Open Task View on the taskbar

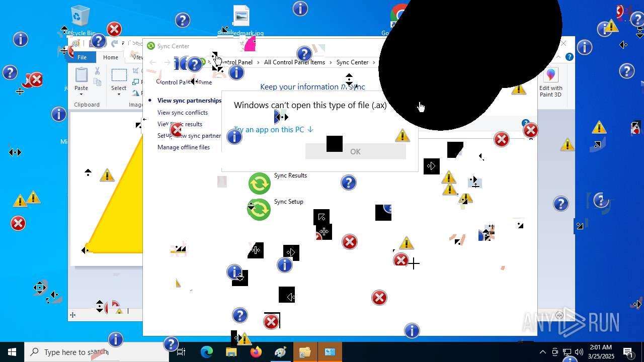tap(182, 352)
